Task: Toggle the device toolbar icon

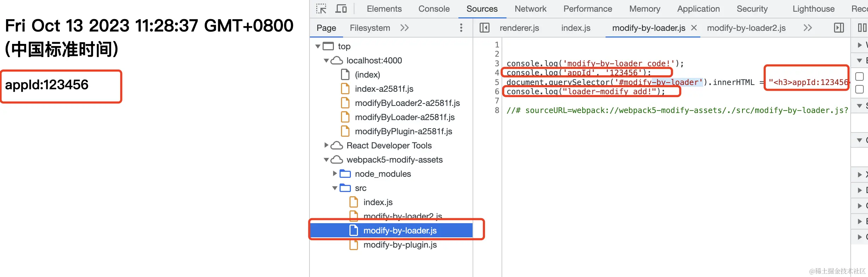Action: click(x=341, y=9)
